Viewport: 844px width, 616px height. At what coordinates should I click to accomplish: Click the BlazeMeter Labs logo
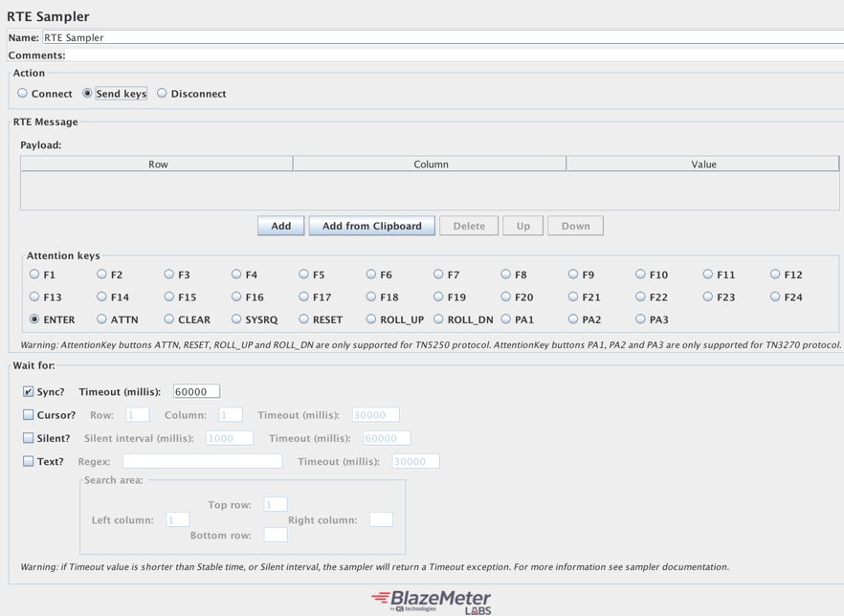431,601
